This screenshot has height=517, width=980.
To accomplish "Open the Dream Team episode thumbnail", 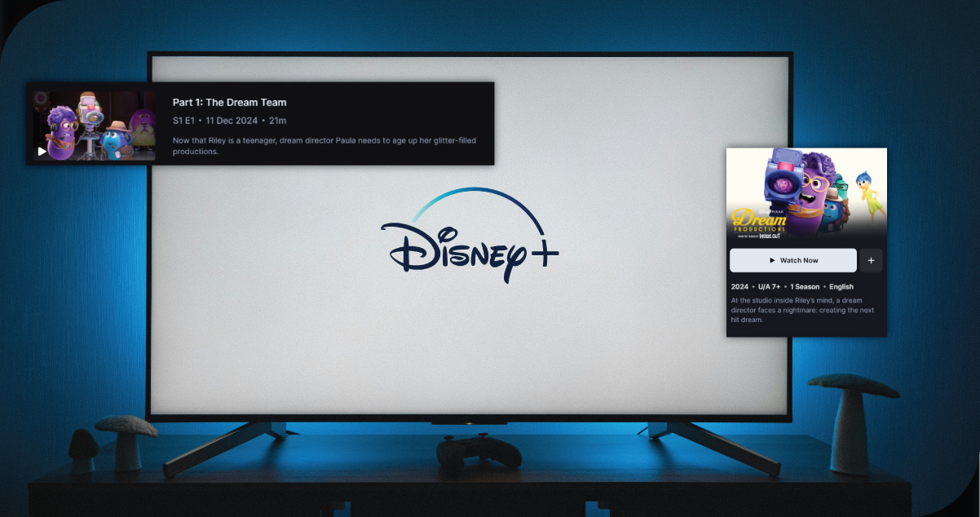I will 95,124.
